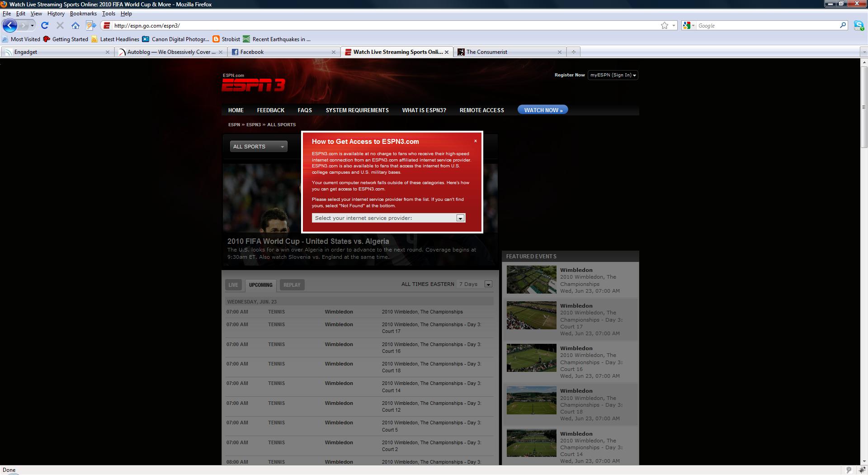Open WHAT IS ESPN3? nav link
This screenshot has width=868, height=475.
(x=424, y=110)
